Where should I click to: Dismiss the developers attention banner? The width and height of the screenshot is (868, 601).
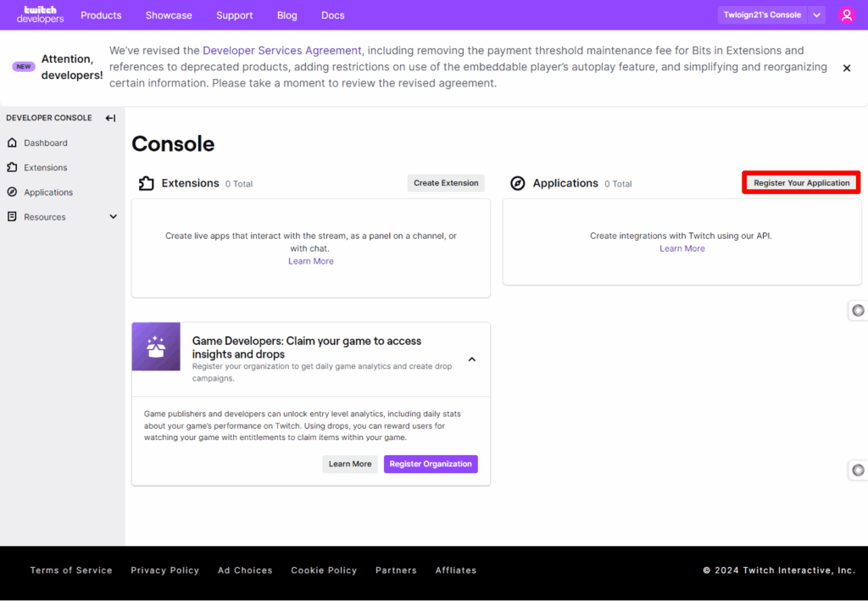pos(846,68)
